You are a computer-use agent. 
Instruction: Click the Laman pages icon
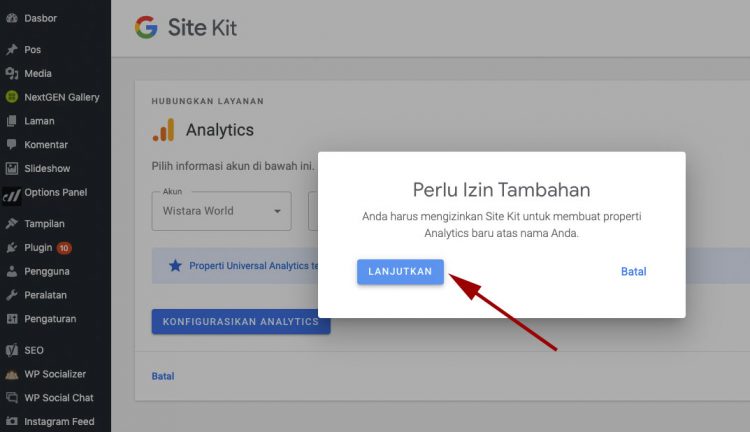12,121
